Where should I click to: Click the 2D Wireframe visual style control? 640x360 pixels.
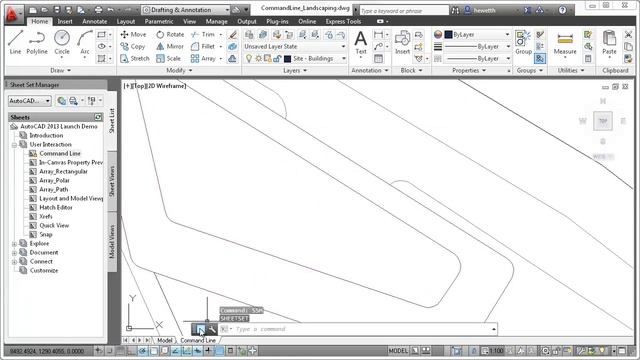[166, 86]
